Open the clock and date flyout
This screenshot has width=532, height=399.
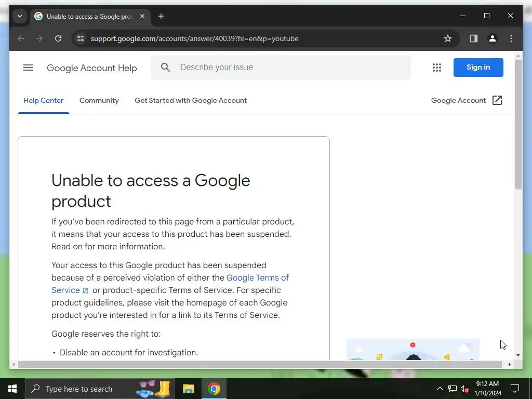pyautogui.click(x=487, y=389)
